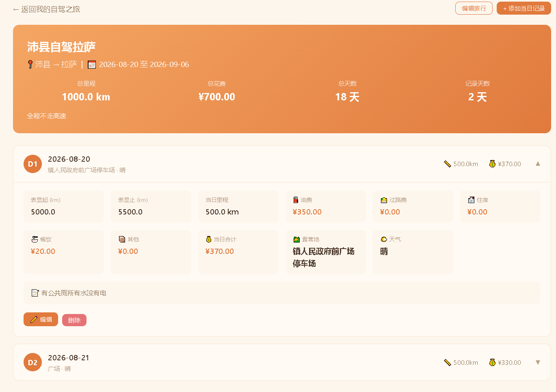The image size is (556, 392).
Task: Click the D1 day badge
Action: click(32, 164)
